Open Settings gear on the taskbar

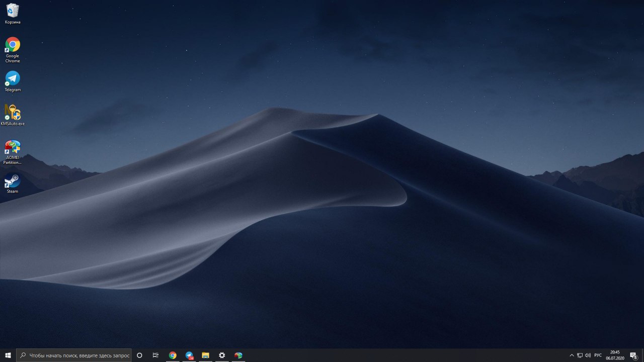click(222, 355)
